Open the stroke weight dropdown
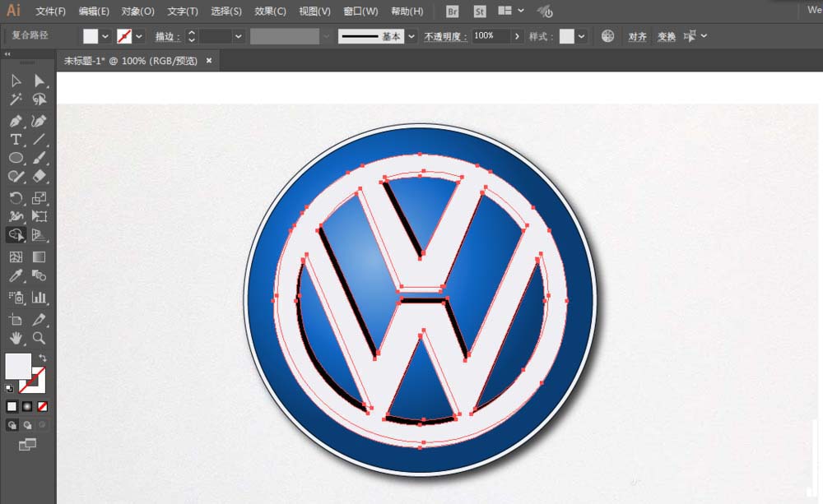 [238, 36]
